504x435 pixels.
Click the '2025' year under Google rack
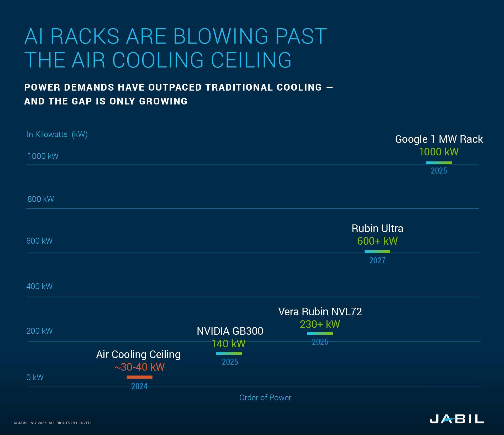(439, 171)
